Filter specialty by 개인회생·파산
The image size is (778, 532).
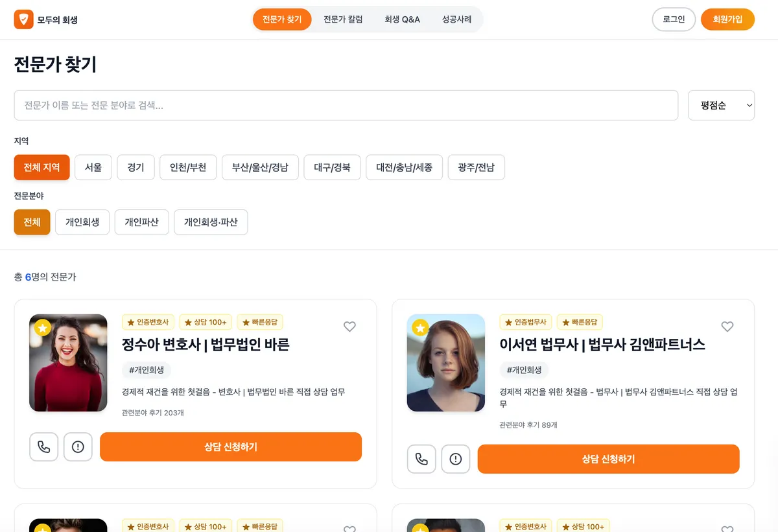211,222
